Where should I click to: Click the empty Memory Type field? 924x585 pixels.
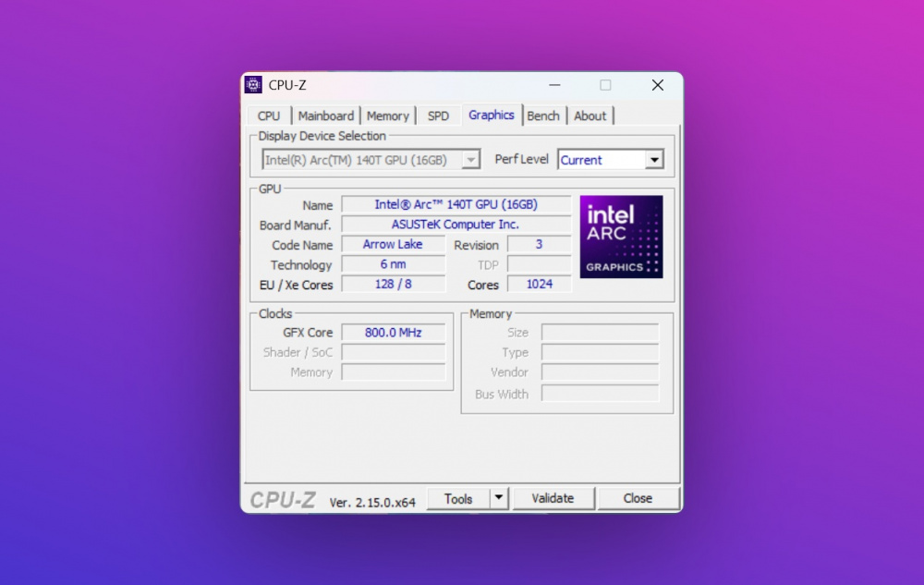600,353
